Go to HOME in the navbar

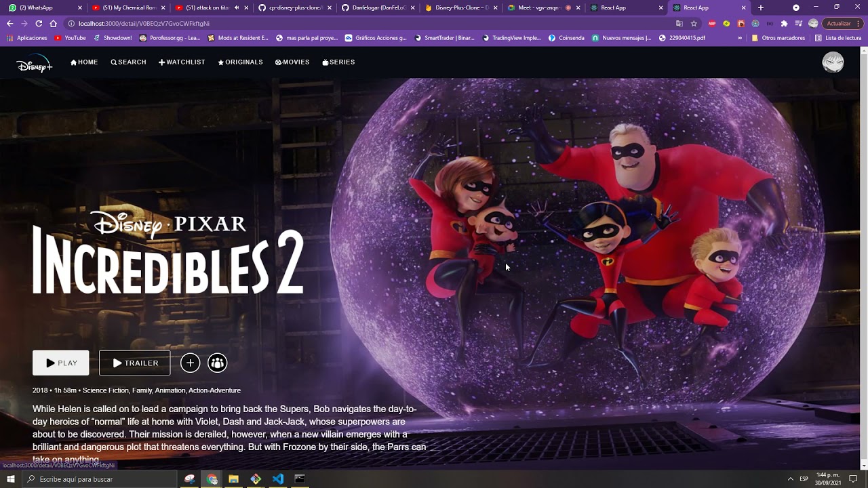tap(84, 62)
